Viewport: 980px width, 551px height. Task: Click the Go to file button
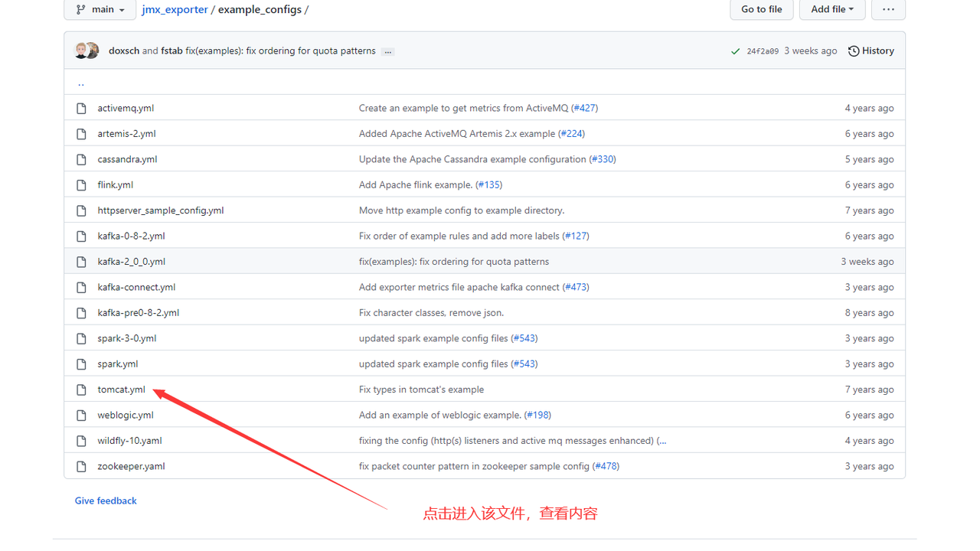[761, 9]
